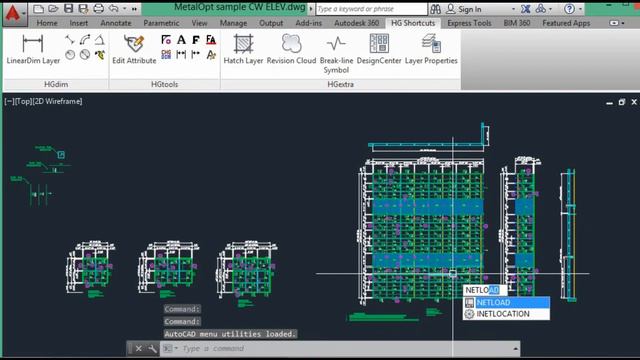Click the Fo tool in HGtools
This screenshot has height=360, width=640.
(x=166, y=40)
